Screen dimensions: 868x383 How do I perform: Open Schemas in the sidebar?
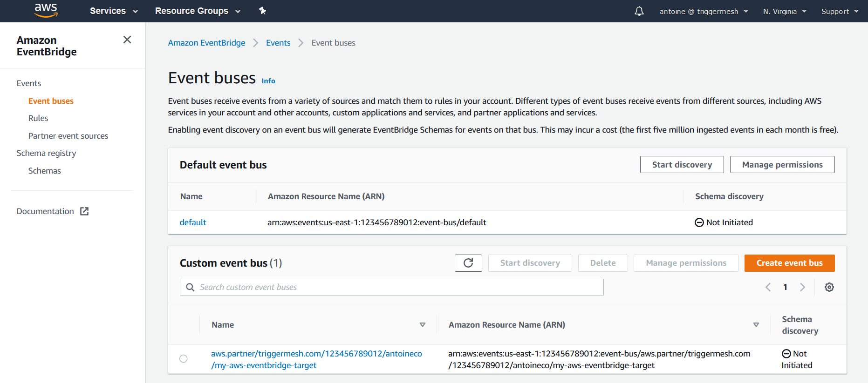tap(45, 171)
